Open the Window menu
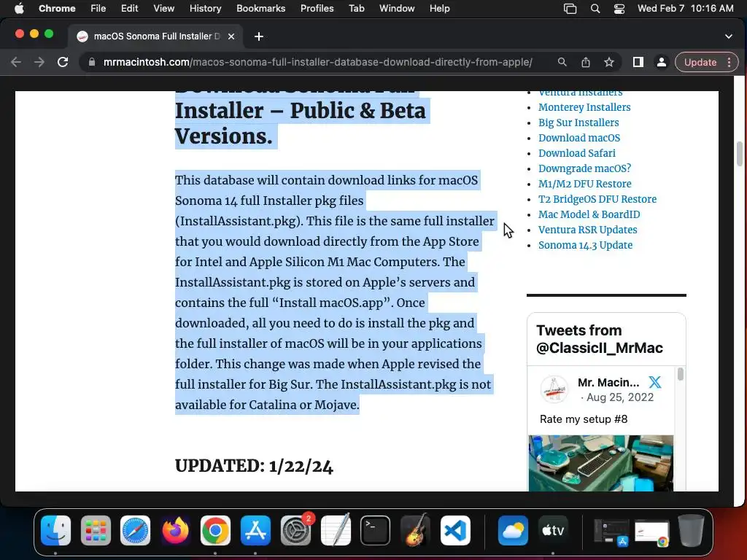Screen dimensions: 747x560 pos(397,9)
